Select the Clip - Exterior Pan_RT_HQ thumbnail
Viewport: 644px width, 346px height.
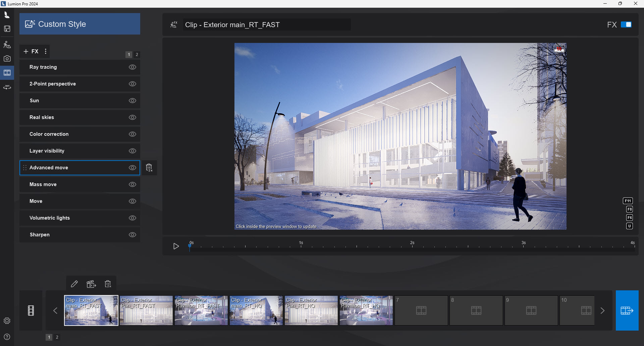[x=311, y=310]
